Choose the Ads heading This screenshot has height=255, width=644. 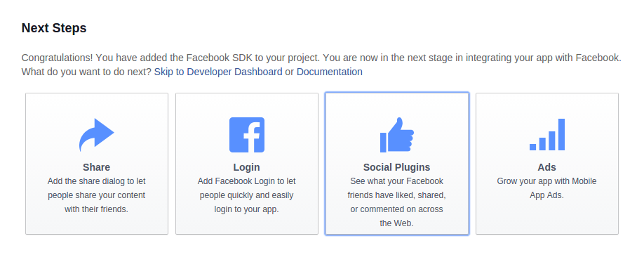click(x=546, y=167)
